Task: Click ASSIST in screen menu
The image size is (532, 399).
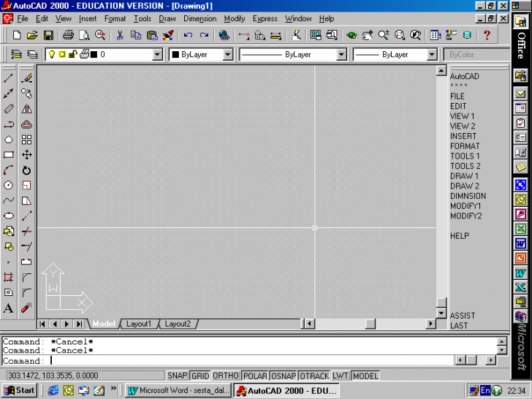Action: (463, 316)
